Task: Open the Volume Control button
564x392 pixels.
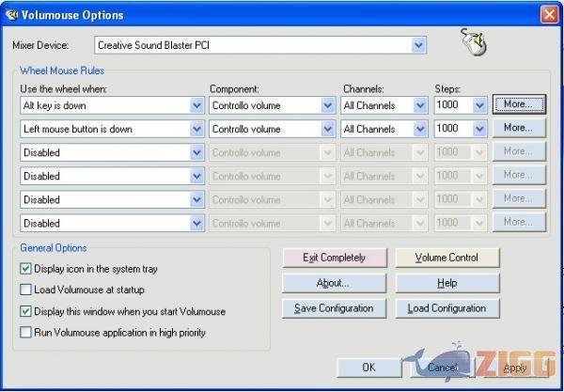Action: point(447,258)
